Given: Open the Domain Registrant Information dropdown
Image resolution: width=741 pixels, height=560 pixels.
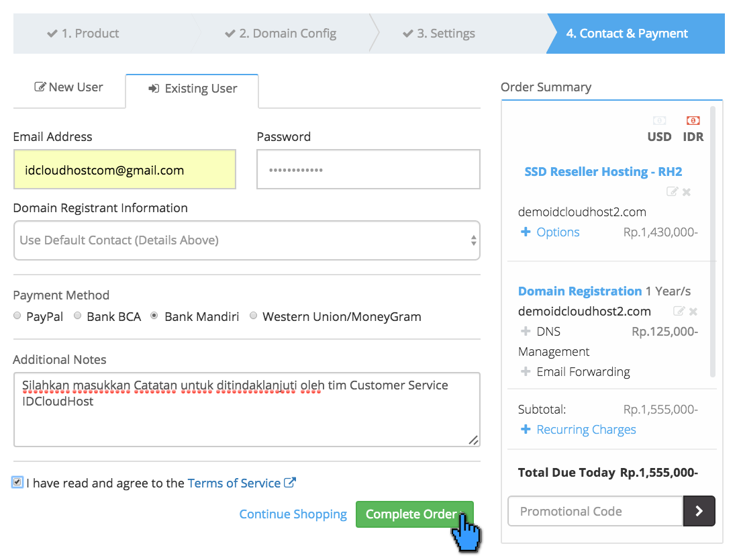Looking at the screenshot, I should click(247, 240).
